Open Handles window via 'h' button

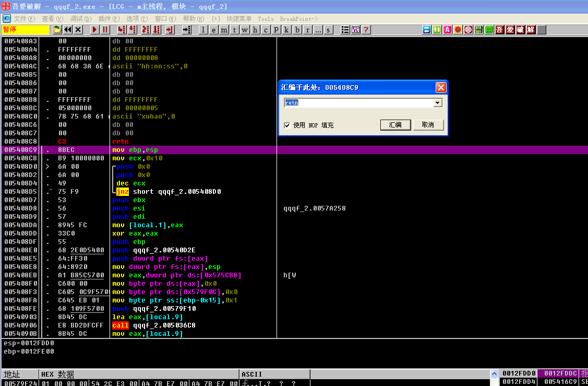(x=255, y=30)
